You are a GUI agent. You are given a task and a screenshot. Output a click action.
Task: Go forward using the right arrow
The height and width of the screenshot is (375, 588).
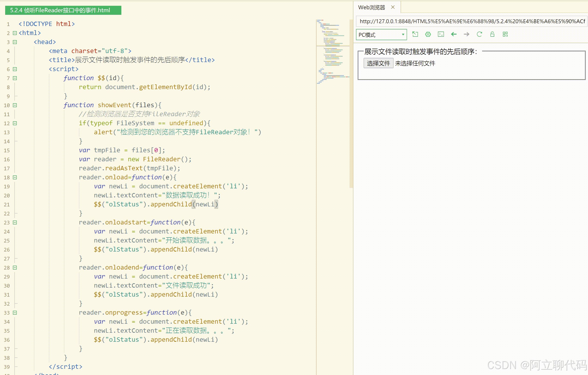coord(466,34)
